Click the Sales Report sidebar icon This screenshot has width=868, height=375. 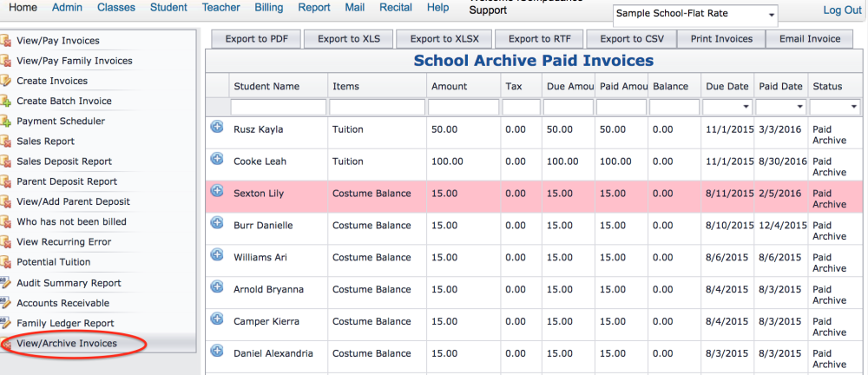5,141
